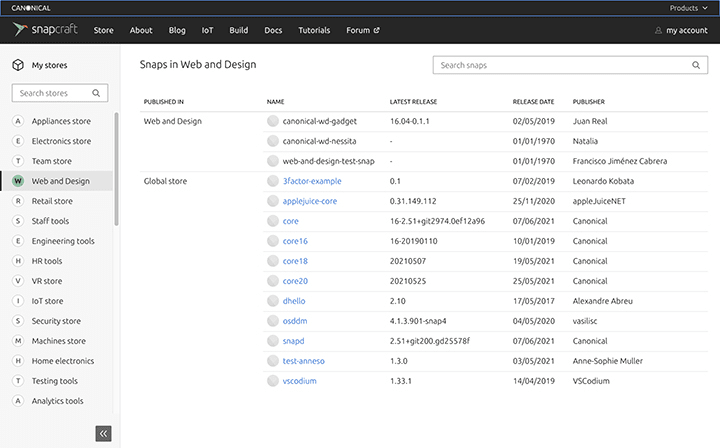
Task: Click the Canonical brand link
Action: (x=31, y=8)
